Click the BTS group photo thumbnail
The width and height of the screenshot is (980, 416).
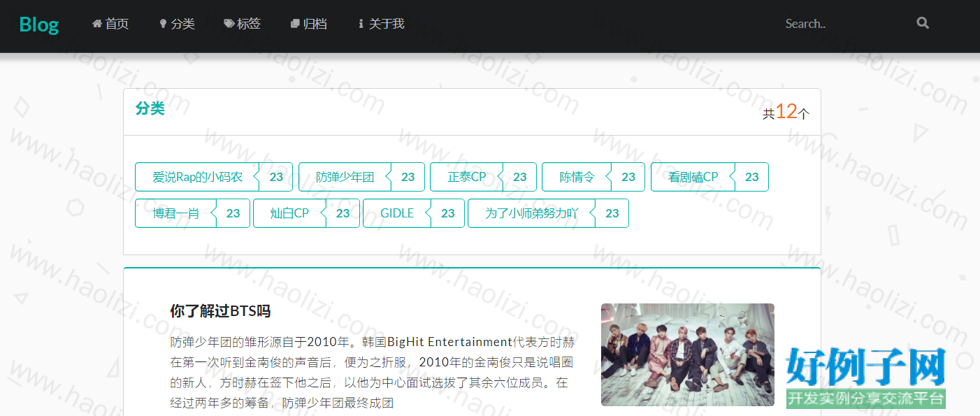tap(688, 354)
